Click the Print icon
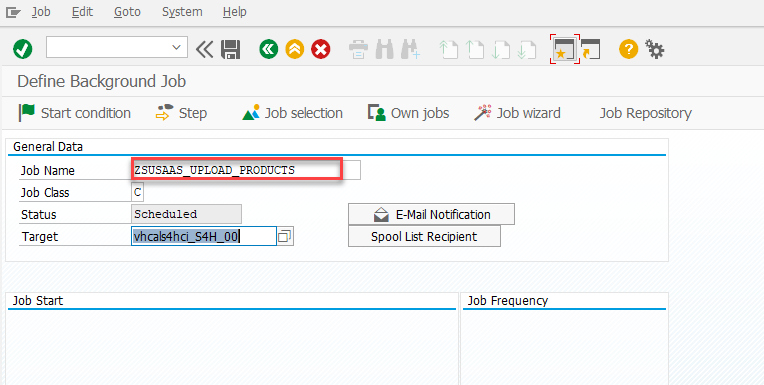The width and height of the screenshot is (764, 385). (x=359, y=49)
